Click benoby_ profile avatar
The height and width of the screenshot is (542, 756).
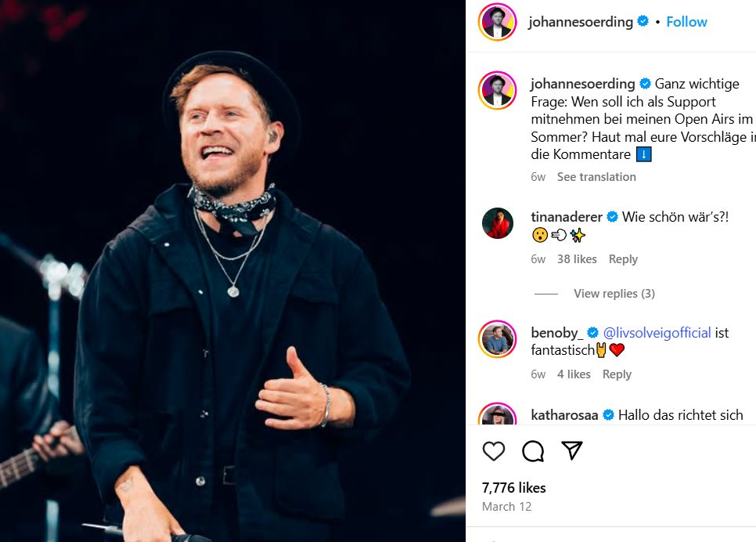[x=498, y=339]
